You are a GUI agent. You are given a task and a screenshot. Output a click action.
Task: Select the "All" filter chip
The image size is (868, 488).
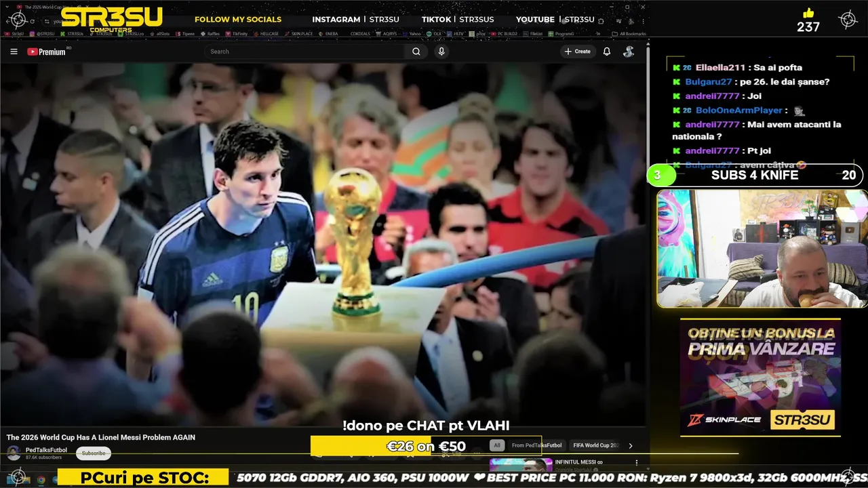(497, 445)
